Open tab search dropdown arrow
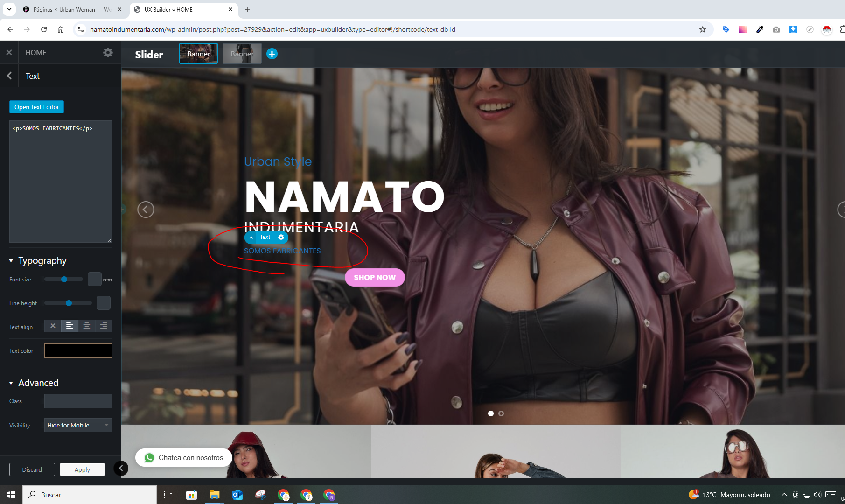The width and height of the screenshot is (845, 504). (9, 9)
